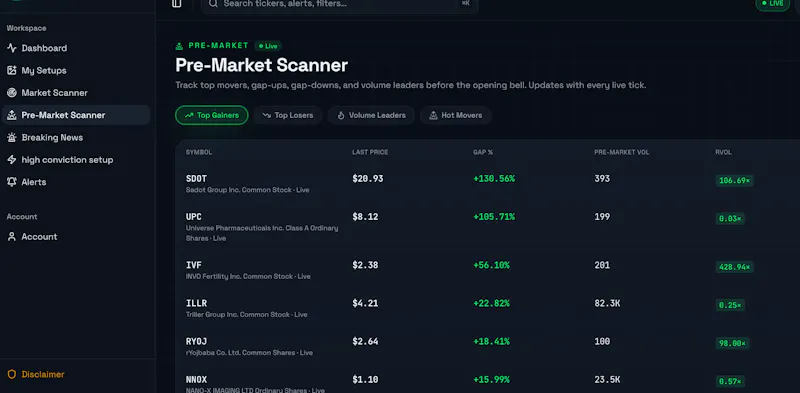Screen dimensions: 800x393
Task: Click the ⌘K shortcut hint in search
Action: point(465,3)
